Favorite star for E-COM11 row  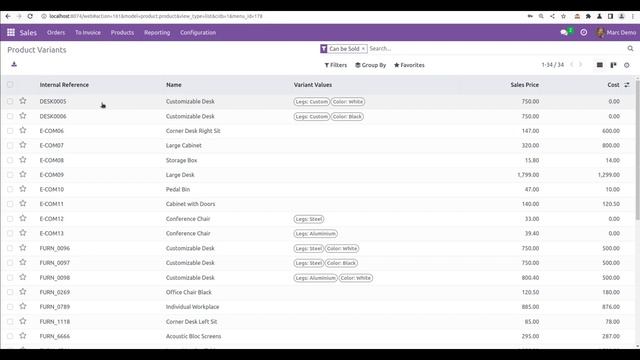[23, 203]
